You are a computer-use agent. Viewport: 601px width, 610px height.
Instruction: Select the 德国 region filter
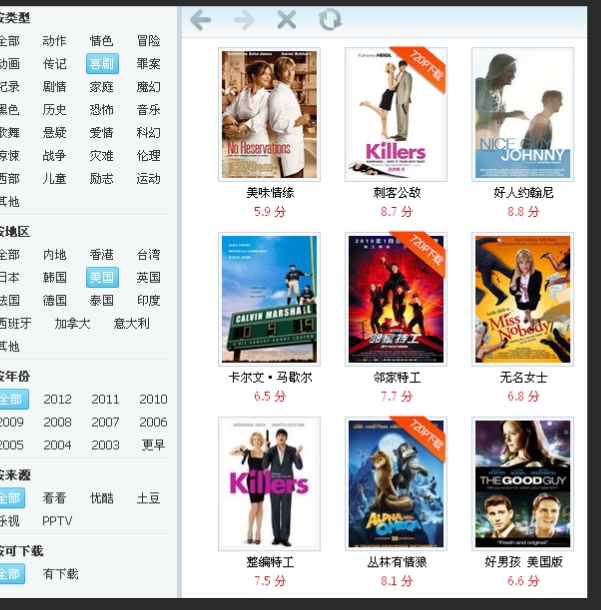(x=54, y=300)
